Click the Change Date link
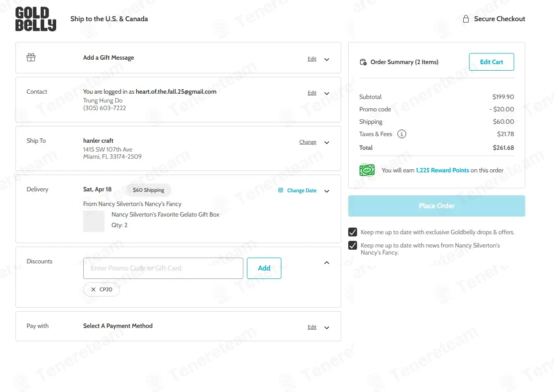Image resolution: width=554 pixels, height=392 pixels. (x=302, y=190)
